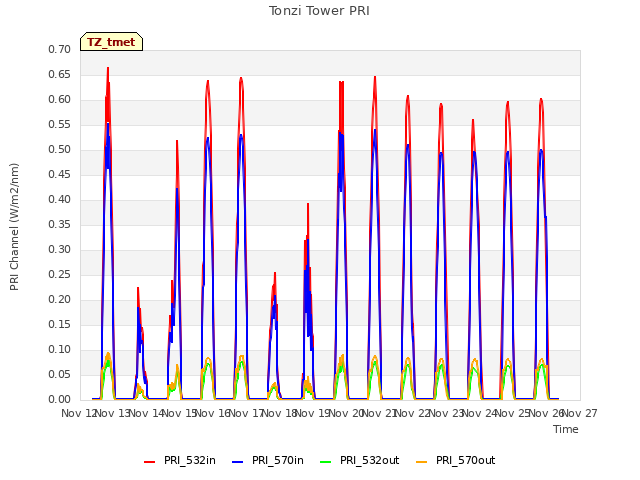Click the 0.35 y-axis tick label
The image size is (640, 480).
coord(60,224)
